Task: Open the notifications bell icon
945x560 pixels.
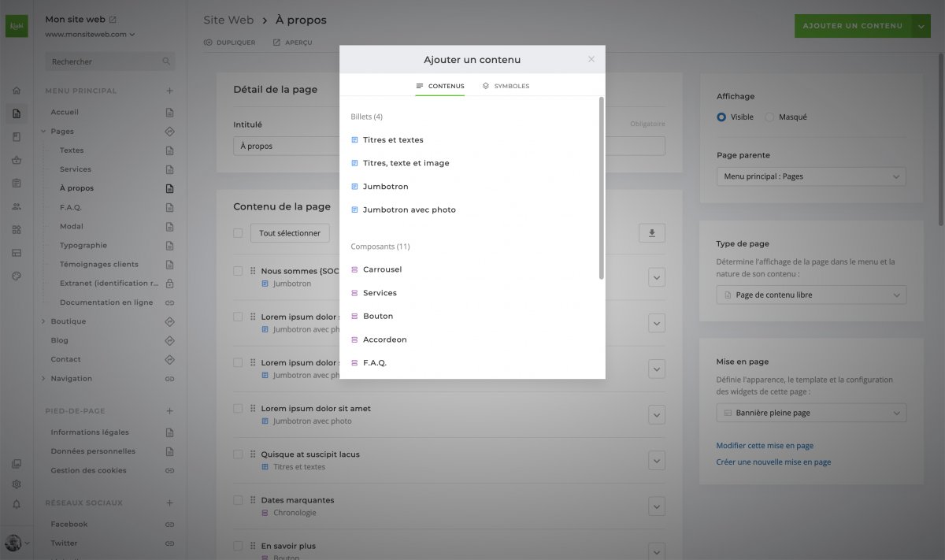Action: pyautogui.click(x=17, y=504)
